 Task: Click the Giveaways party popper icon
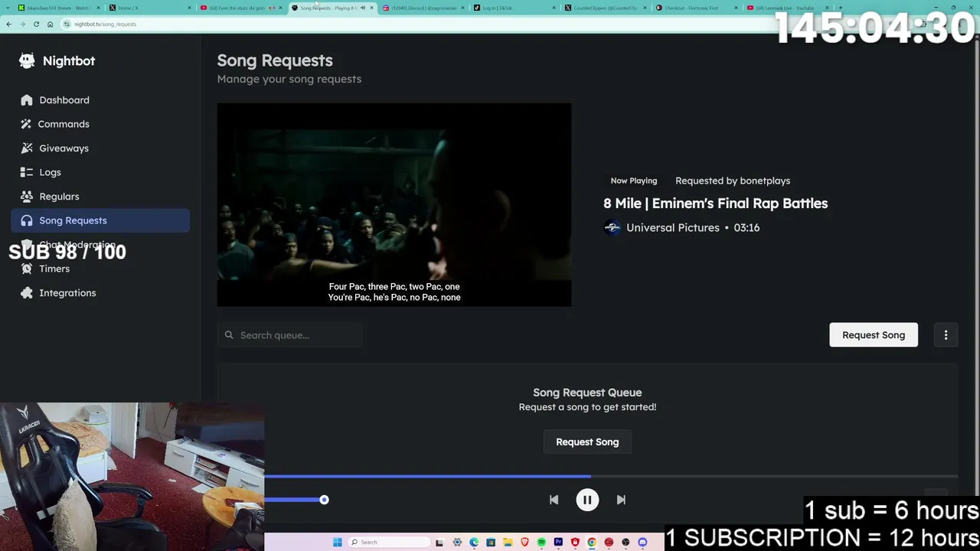[27, 148]
